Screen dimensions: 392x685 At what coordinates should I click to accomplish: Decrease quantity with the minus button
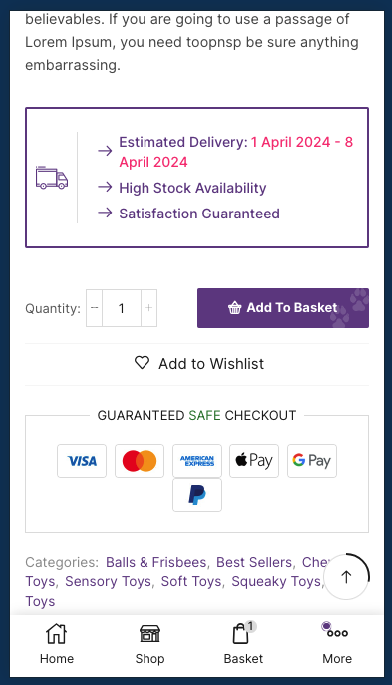[94, 308]
